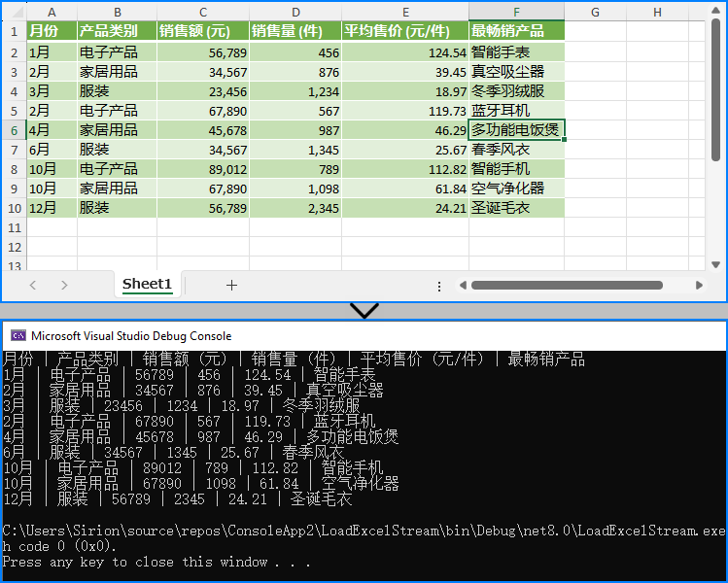The image size is (728, 583).
Task: Select row 1 header
Action: click(x=15, y=31)
